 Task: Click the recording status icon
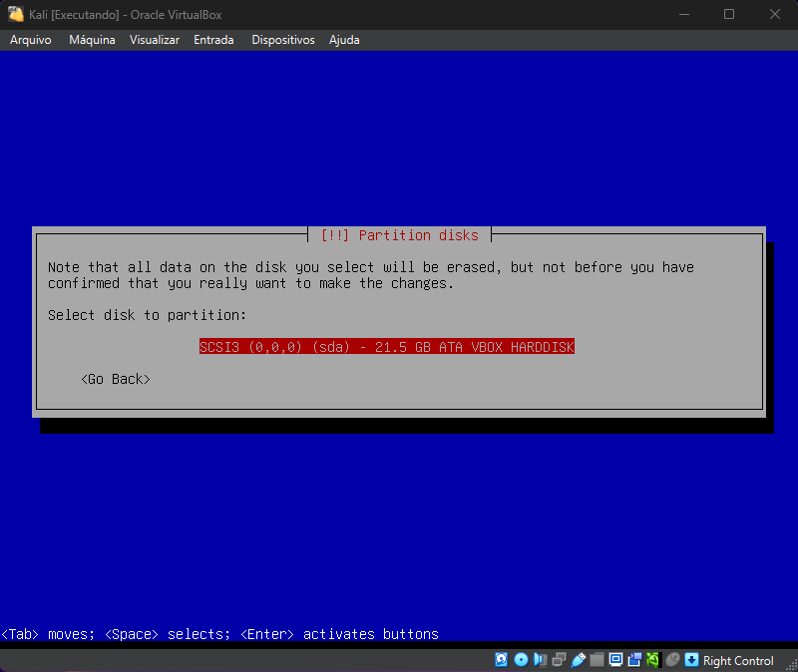click(634, 660)
